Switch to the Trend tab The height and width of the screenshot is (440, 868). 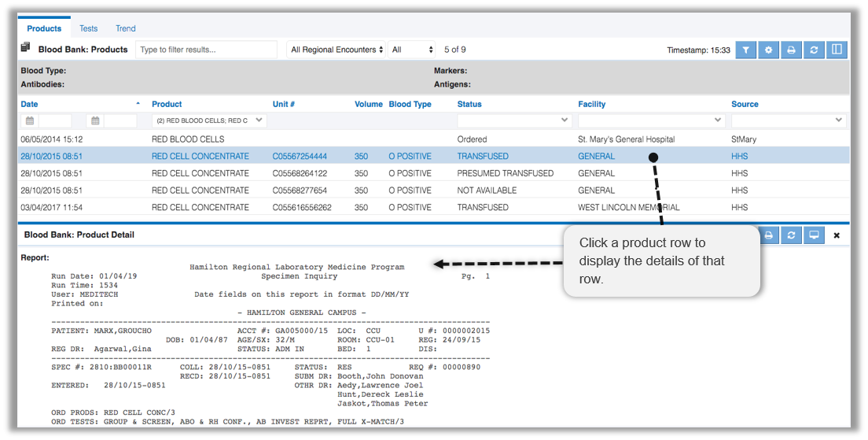click(126, 28)
